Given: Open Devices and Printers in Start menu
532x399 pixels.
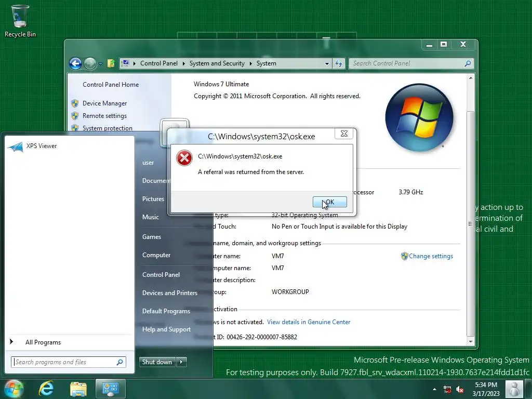Looking at the screenshot, I should (170, 293).
